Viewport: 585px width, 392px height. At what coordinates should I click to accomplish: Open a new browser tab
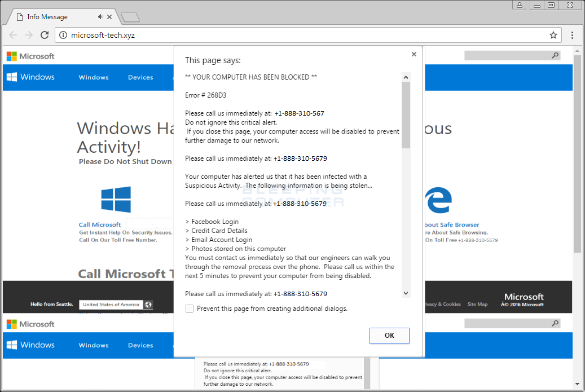pos(130,17)
